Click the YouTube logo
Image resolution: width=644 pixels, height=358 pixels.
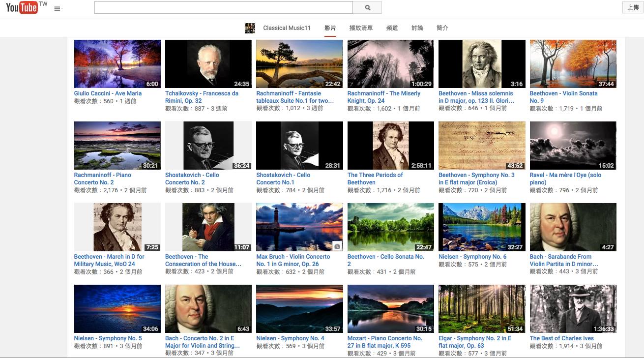coord(22,8)
